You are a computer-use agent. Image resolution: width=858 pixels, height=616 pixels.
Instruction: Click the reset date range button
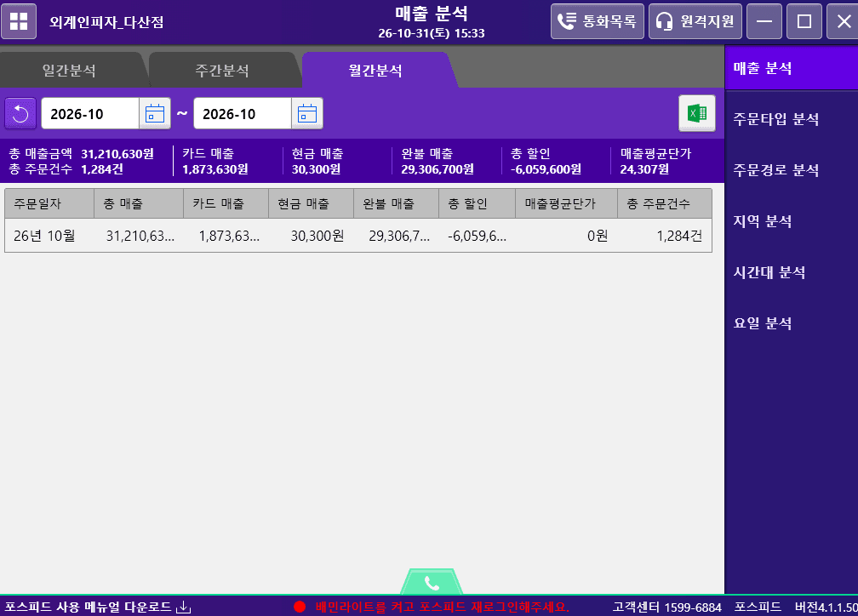20,114
